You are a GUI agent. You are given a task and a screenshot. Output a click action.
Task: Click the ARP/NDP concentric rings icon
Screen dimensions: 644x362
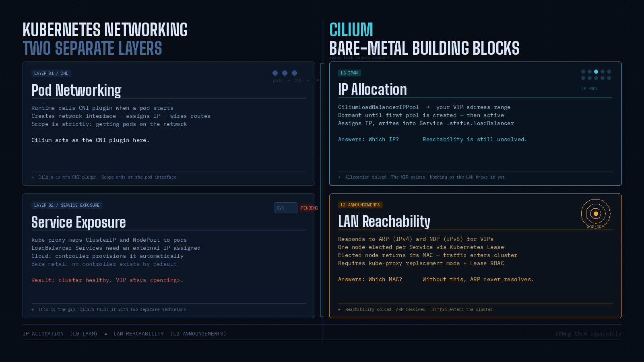596,214
